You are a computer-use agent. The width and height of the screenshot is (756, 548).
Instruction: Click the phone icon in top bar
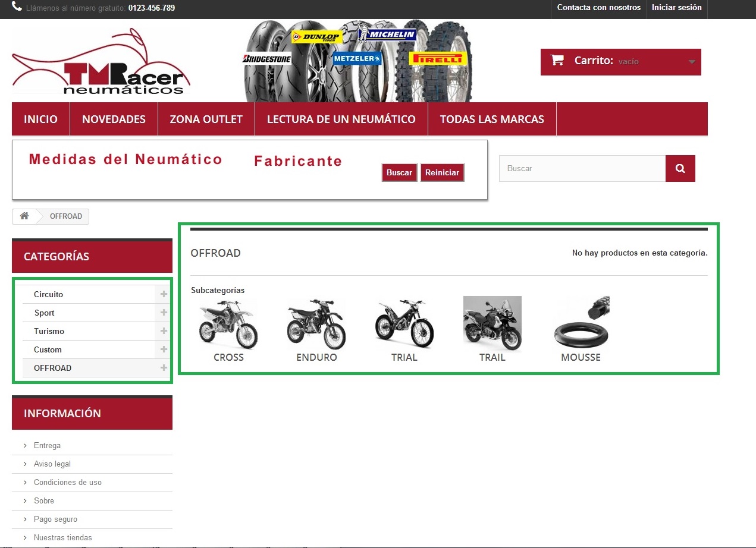point(17,7)
